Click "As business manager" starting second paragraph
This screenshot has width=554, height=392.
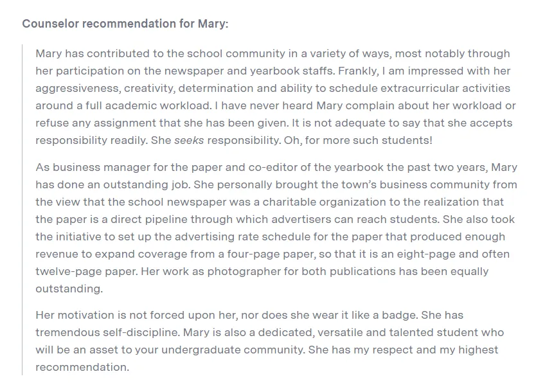(x=87, y=168)
